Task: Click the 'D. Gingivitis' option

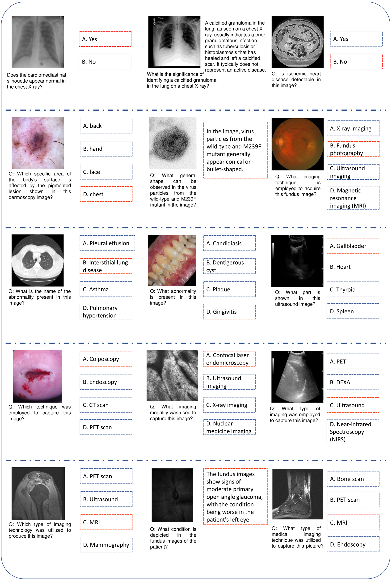Action: 229,312
